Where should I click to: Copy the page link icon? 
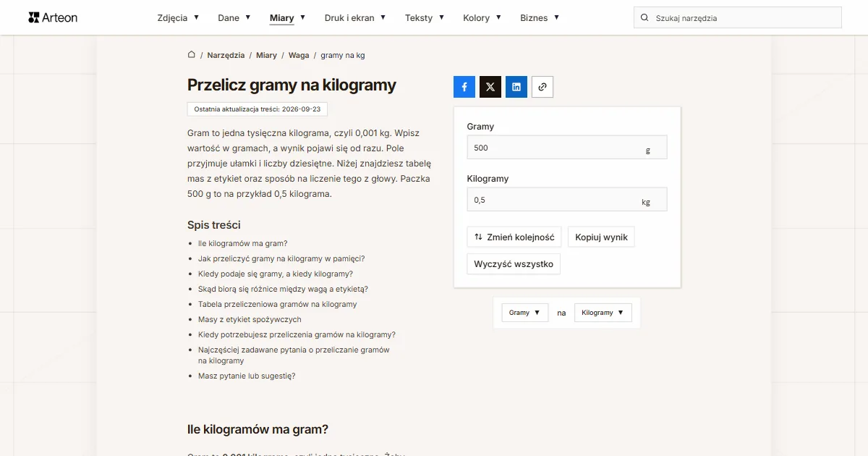(x=542, y=87)
